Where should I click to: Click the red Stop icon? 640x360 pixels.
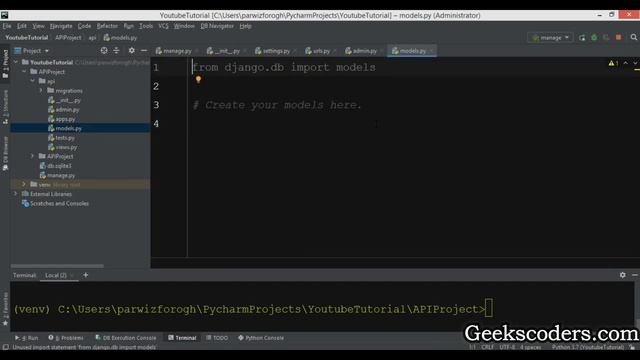(619, 37)
